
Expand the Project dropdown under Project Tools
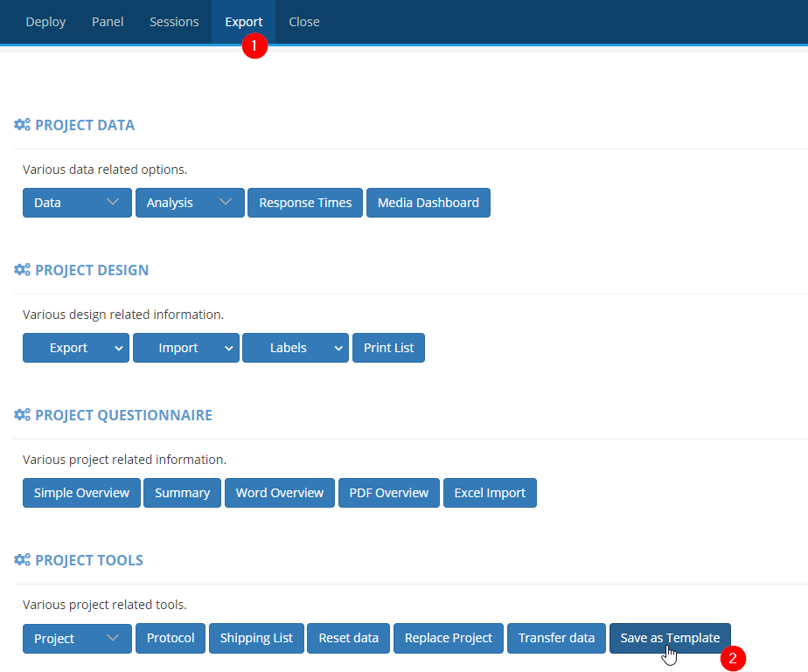coord(77,638)
